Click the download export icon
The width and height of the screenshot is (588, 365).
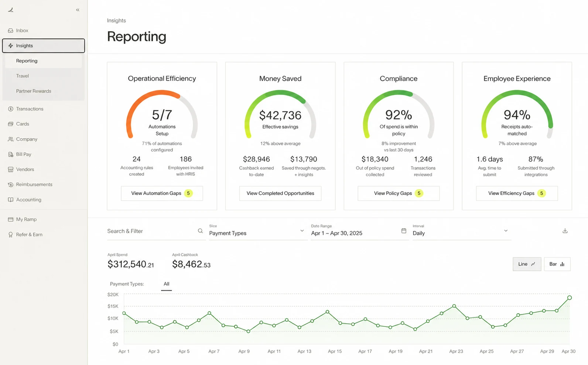click(565, 231)
